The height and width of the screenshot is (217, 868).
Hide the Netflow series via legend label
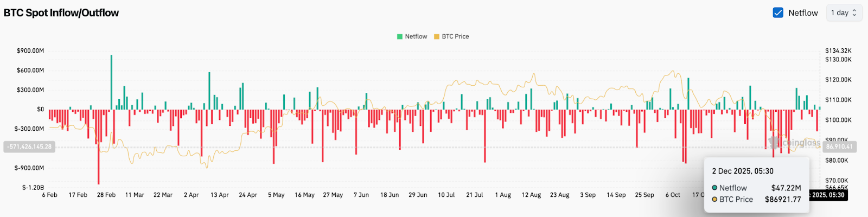[416, 36]
